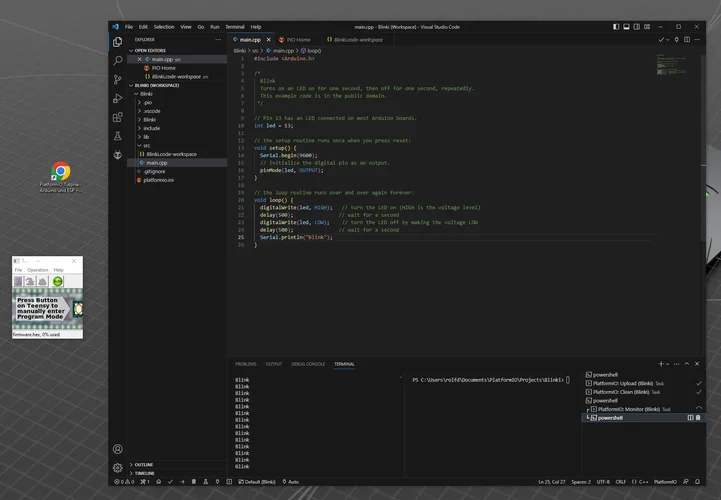This screenshot has height=500, width=721.
Task: Open platformio.ini in the explorer
Action: [x=158, y=180]
